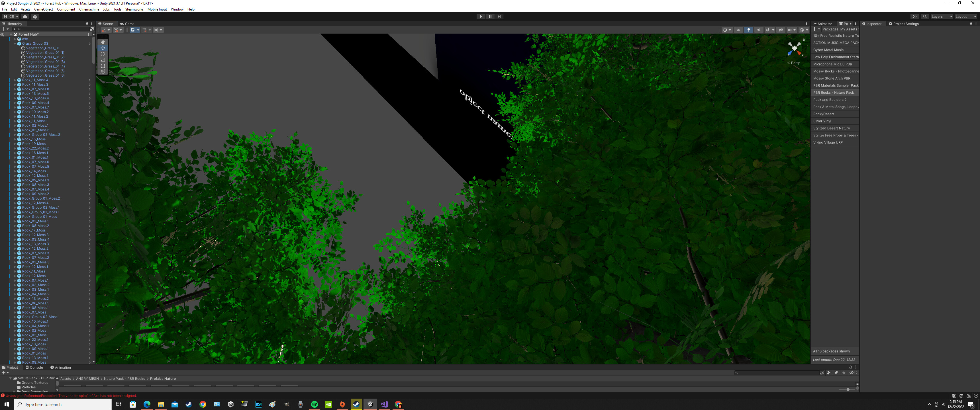Viewport: 980px width, 410px height.
Task: Open the Unity Cloud services icon
Action: point(25,16)
